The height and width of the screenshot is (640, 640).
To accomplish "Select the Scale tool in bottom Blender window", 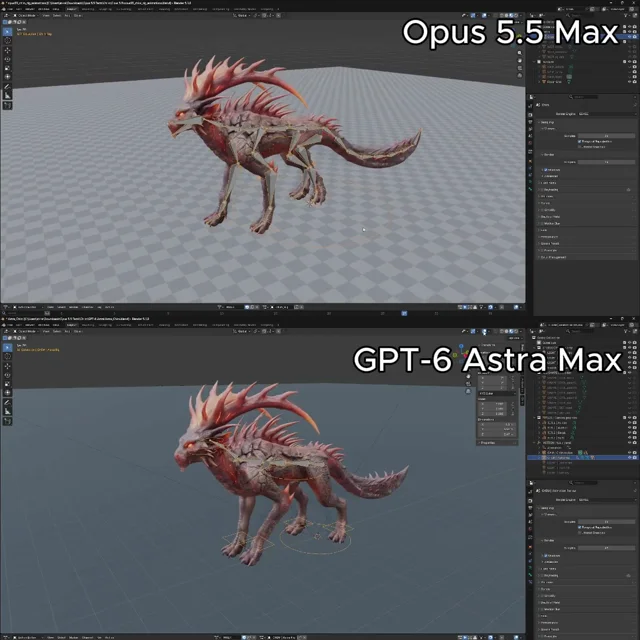I will (x=7, y=384).
